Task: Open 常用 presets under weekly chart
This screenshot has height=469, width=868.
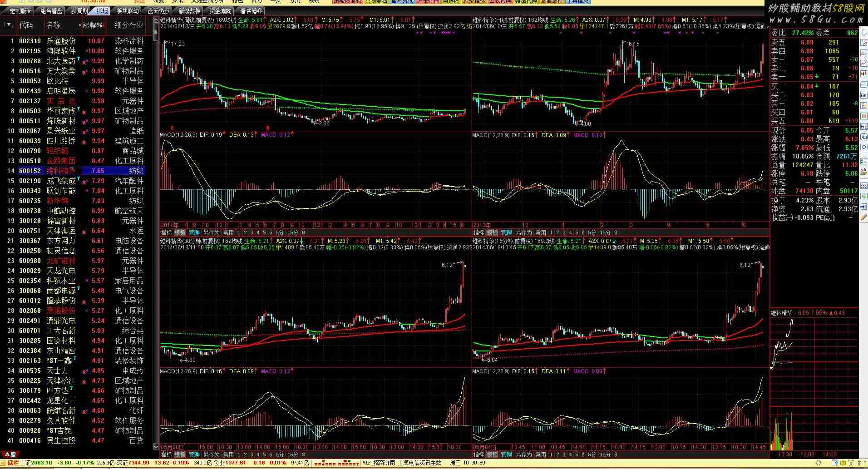Action: [x=229, y=232]
